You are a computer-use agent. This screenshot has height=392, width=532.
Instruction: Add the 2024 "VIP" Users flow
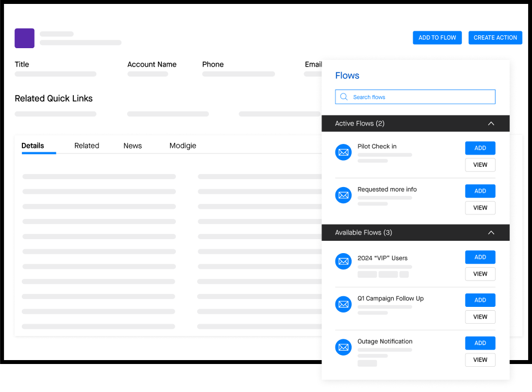click(480, 257)
